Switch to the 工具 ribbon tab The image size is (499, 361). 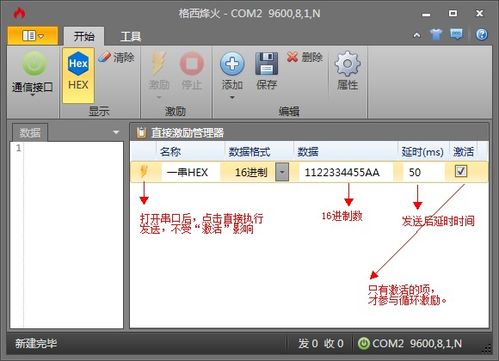(x=130, y=36)
